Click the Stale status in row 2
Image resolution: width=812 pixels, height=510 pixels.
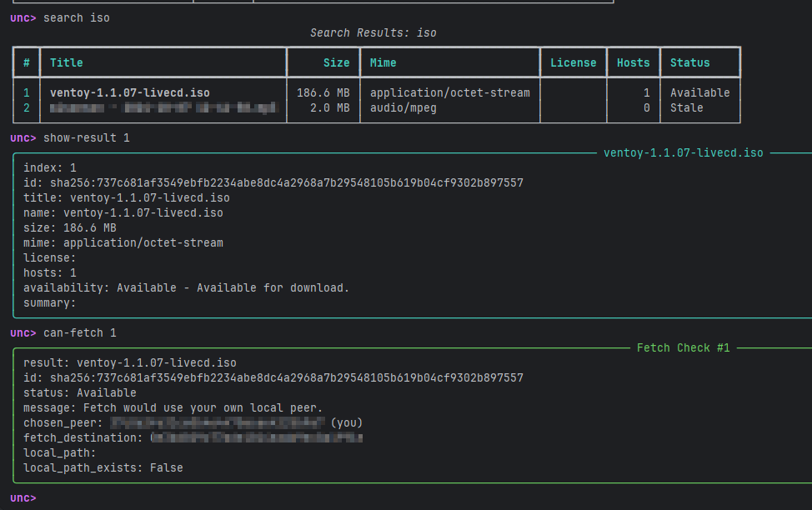coord(686,107)
